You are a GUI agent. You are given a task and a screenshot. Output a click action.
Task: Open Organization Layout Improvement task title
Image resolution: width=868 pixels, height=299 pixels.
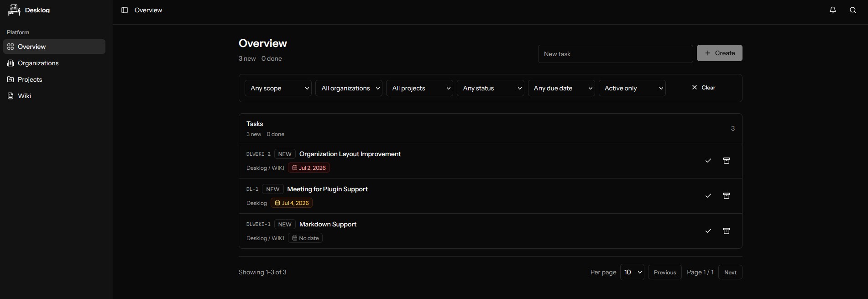coord(350,154)
